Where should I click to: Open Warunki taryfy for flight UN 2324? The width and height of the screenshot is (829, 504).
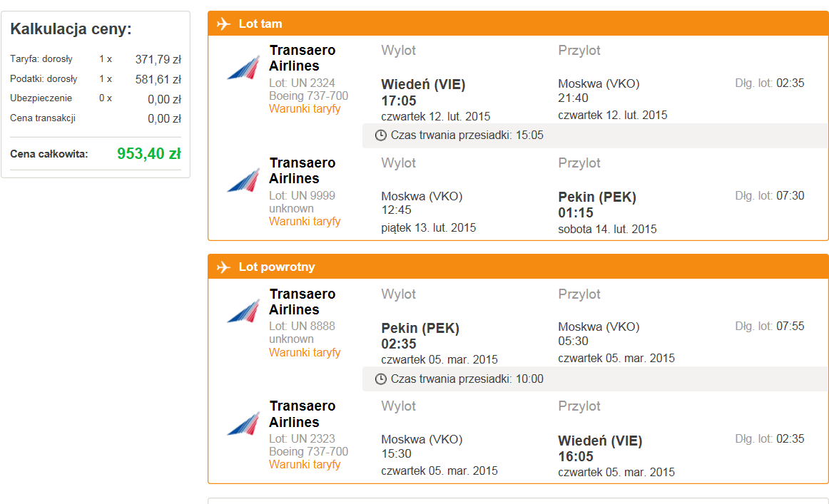[305, 109]
